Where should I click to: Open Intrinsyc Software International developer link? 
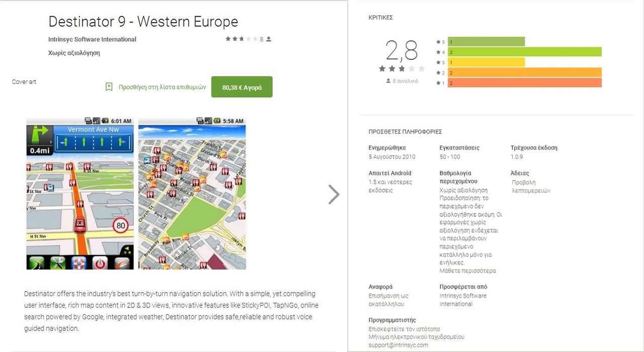(x=92, y=39)
